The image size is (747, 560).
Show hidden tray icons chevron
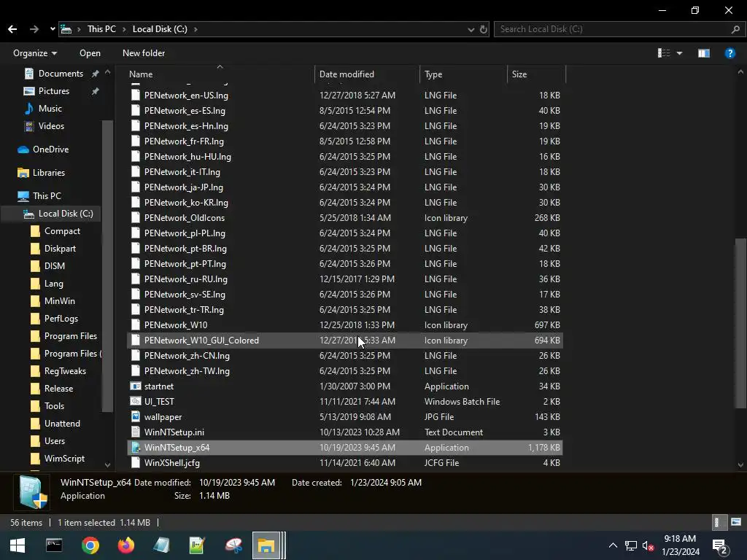pyautogui.click(x=613, y=545)
